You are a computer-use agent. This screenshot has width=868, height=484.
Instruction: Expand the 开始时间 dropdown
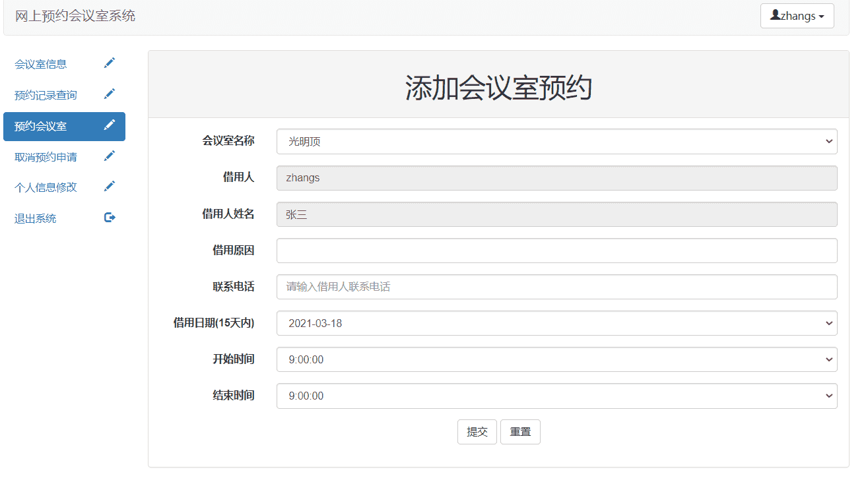coord(556,359)
